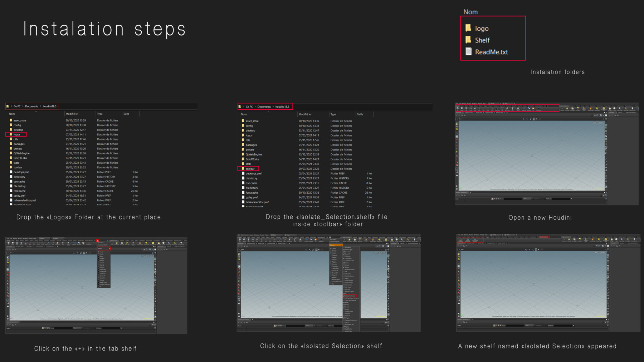Click the folder icon beside logos in left explorer
The height and width of the screenshot is (362, 644).
click(x=11, y=134)
